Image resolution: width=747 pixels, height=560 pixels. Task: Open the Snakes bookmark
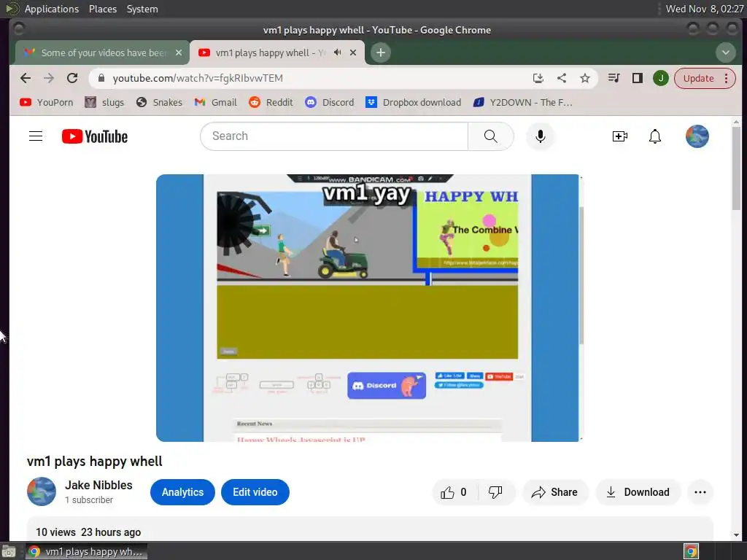[x=159, y=102]
